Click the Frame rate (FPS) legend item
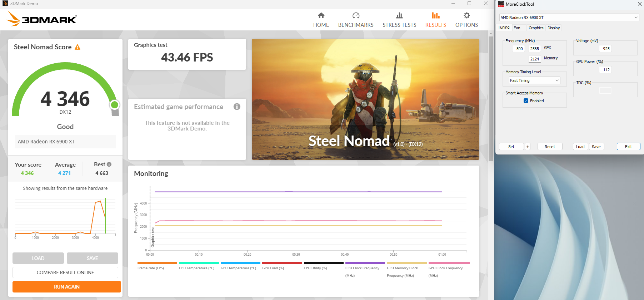Image resolution: width=644 pixels, height=300 pixels. point(157,266)
